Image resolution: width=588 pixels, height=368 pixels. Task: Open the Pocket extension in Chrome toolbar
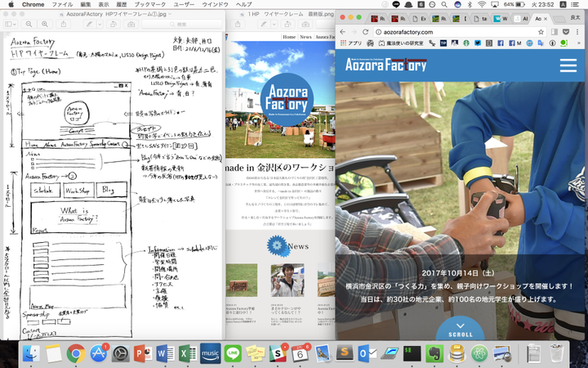(x=566, y=32)
